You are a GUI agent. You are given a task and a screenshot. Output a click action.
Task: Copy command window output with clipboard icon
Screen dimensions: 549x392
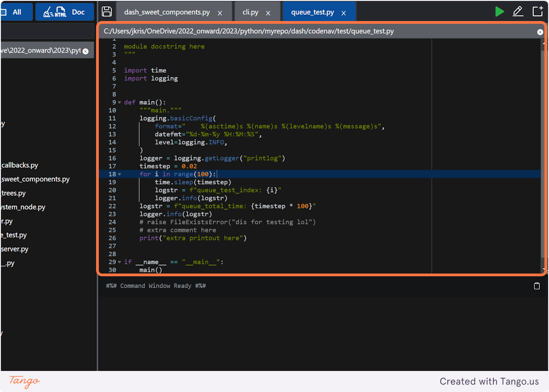click(x=537, y=286)
